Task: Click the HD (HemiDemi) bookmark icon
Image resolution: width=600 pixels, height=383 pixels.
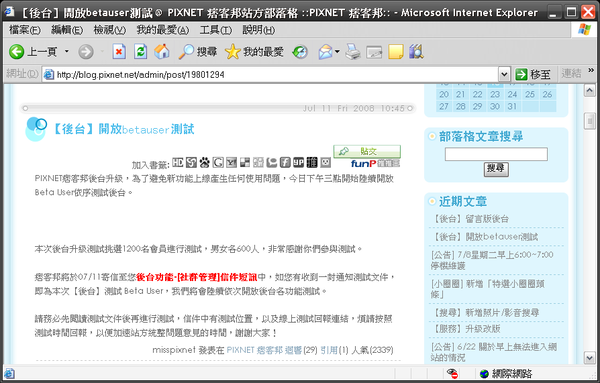Action: 178,163
